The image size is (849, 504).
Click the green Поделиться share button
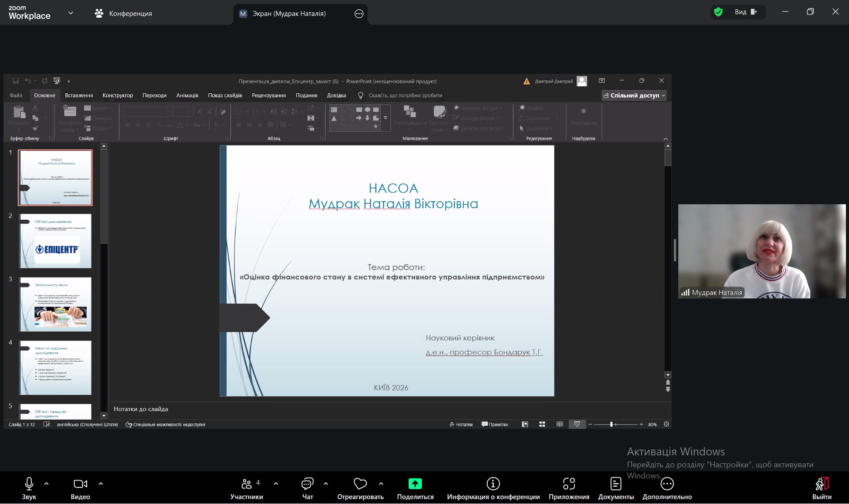click(x=415, y=484)
